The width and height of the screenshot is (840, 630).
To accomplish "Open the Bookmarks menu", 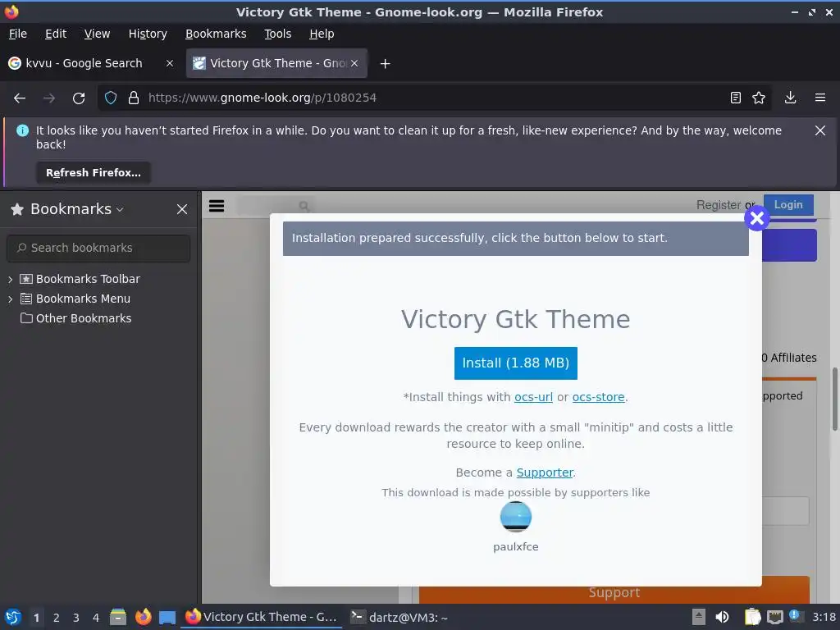I will [216, 34].
